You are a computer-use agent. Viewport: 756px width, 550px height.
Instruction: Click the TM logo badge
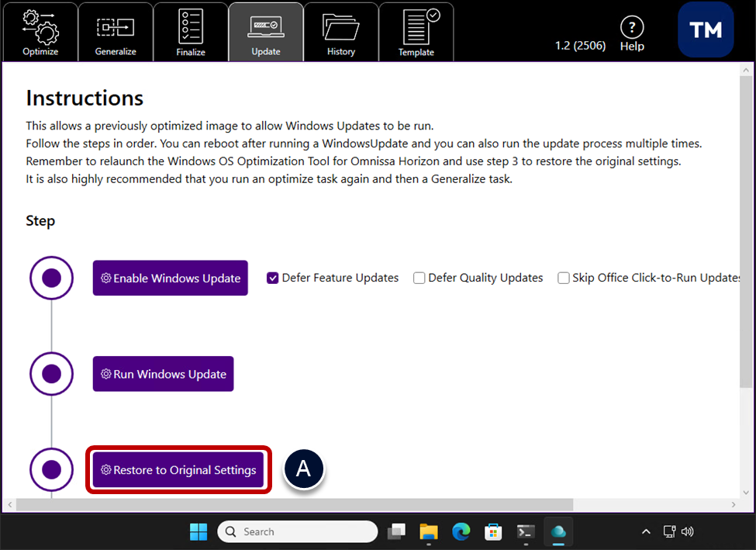point(706,30)
